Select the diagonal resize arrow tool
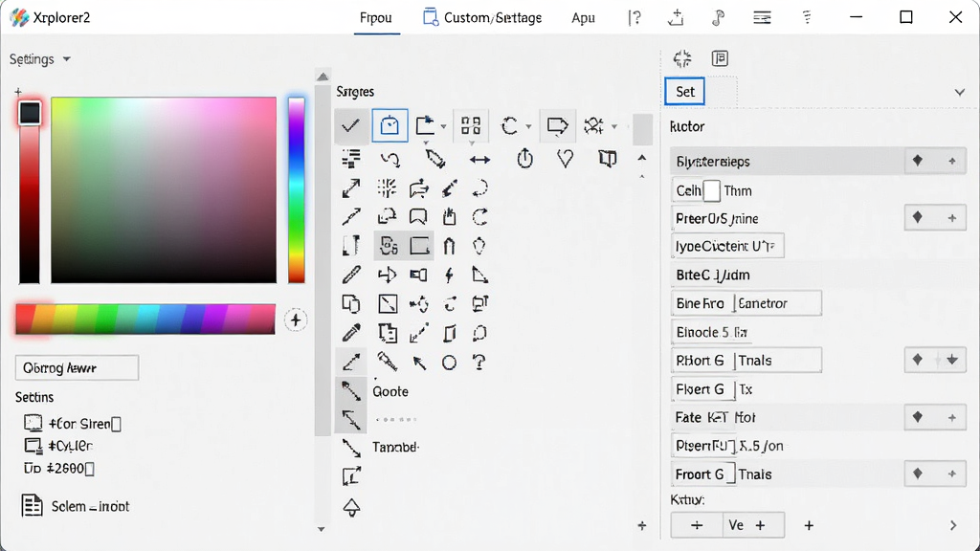Screen dimensions: 980x551 [x=350, y=188]
